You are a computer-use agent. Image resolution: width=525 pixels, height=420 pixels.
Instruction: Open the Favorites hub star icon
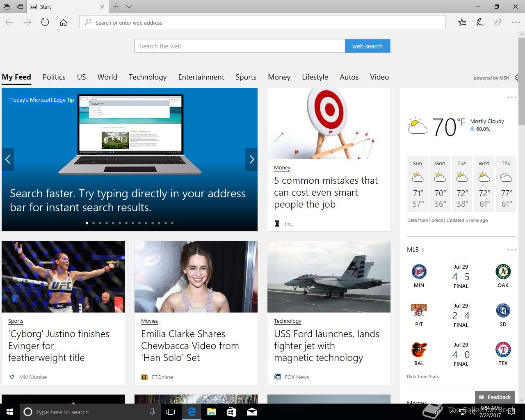462,23
